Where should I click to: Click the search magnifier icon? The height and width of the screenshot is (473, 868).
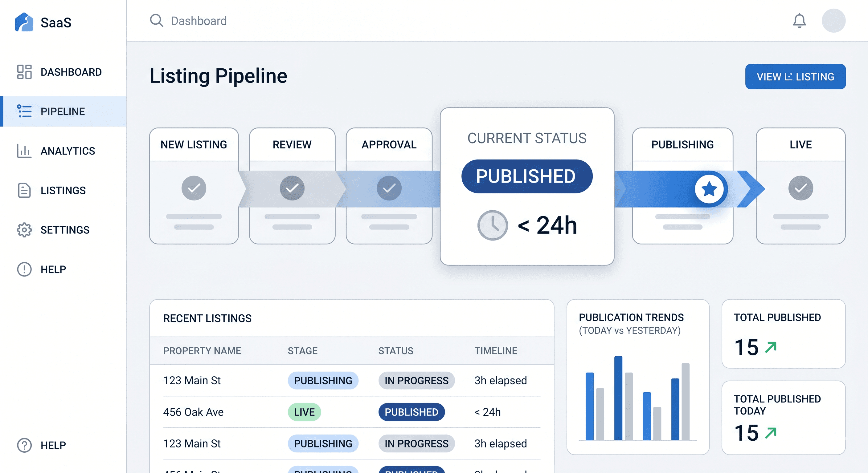point(156,21)
